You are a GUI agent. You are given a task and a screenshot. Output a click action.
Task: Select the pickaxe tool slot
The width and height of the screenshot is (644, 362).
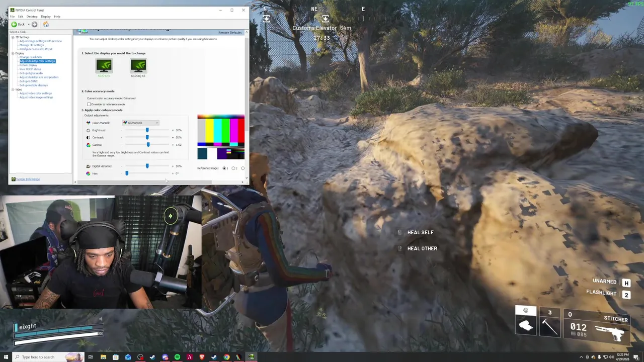[549, 322]
